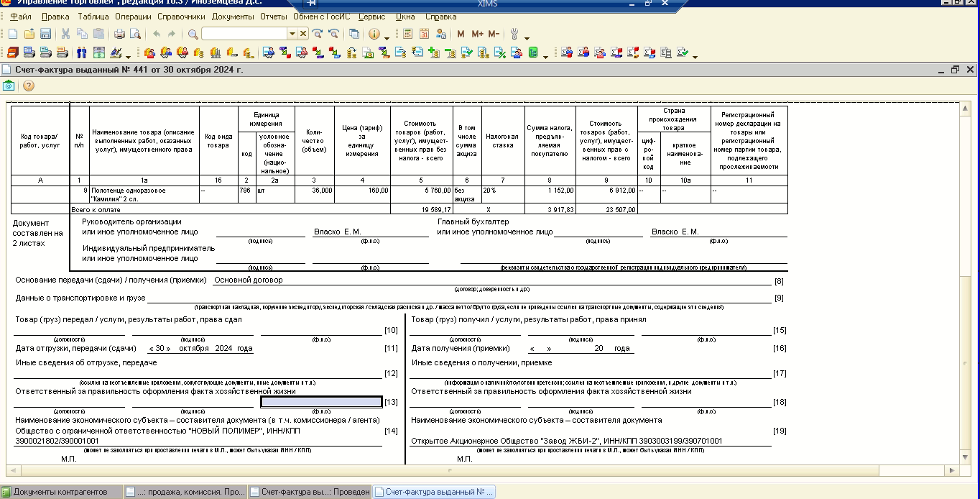Click the Основной договор text

click(248, 280)
